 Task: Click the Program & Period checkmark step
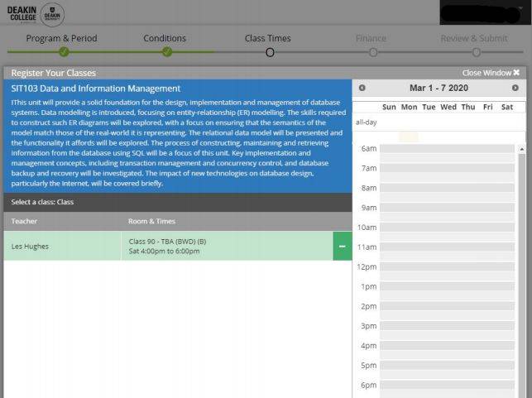pyautogui.click(x=64, y=52)
